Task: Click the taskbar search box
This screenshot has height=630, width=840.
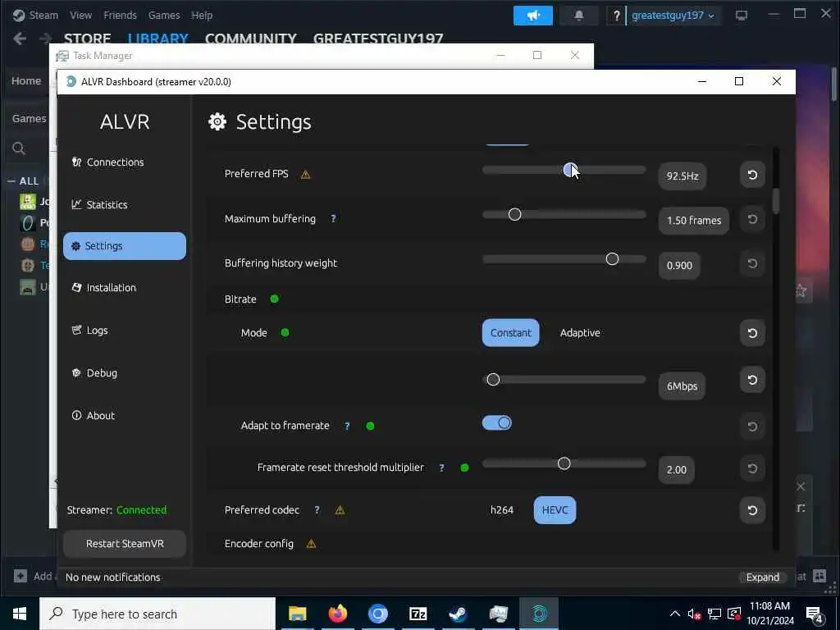Action: [157, 614]
